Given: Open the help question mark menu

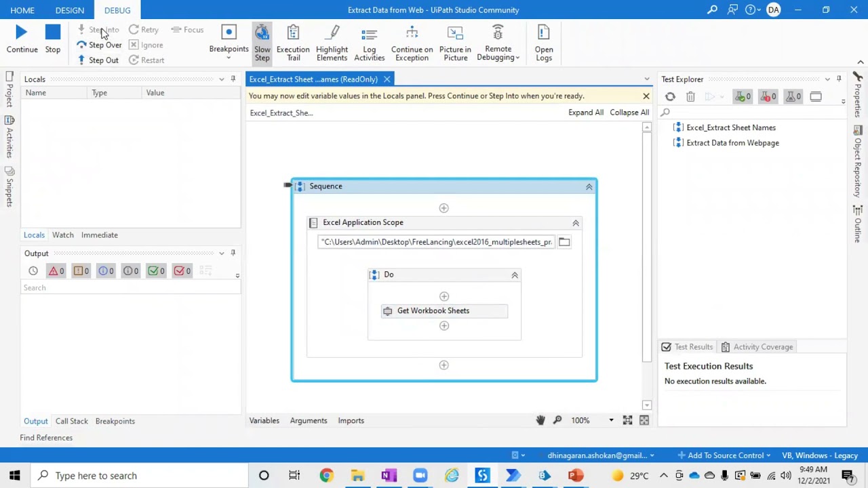Looking at the screenshot, I should pyautogui.click(x=753, y=9).
